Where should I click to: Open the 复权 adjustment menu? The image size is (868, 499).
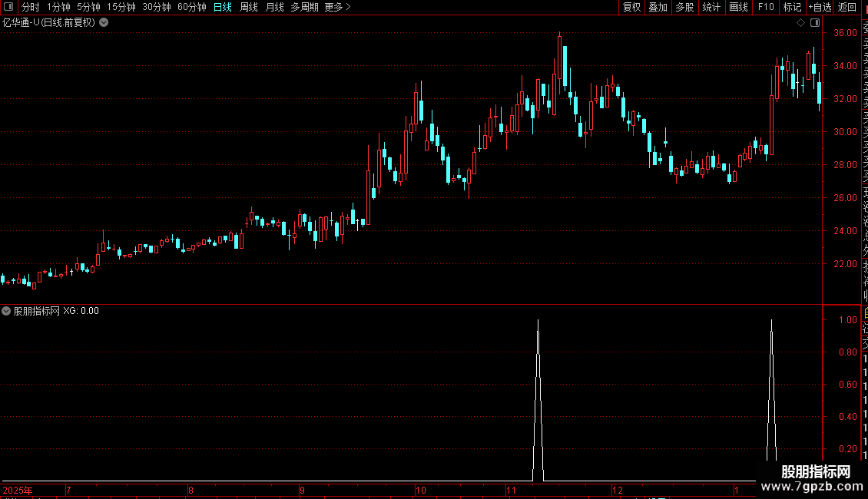[x=631, y=7]
